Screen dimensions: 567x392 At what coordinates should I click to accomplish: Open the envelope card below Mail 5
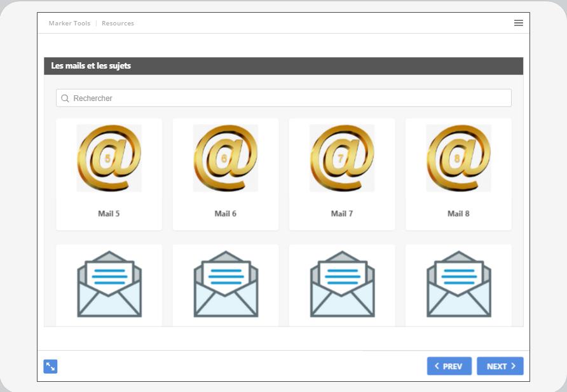[109, 285]
